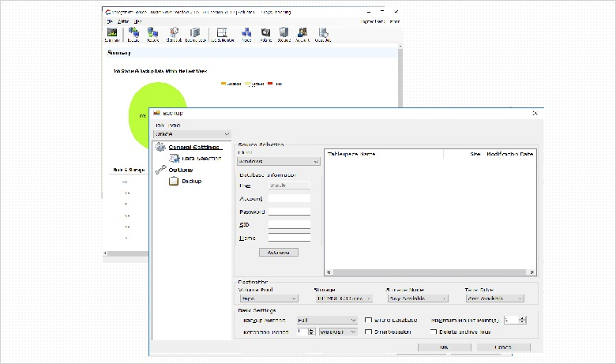Click the Modification Date column header
Screen dimensions: 616x364
coord(509,154)
